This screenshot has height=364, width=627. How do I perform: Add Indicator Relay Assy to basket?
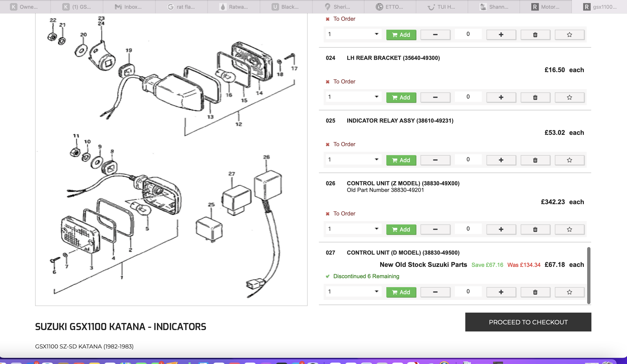pos(401,160)
